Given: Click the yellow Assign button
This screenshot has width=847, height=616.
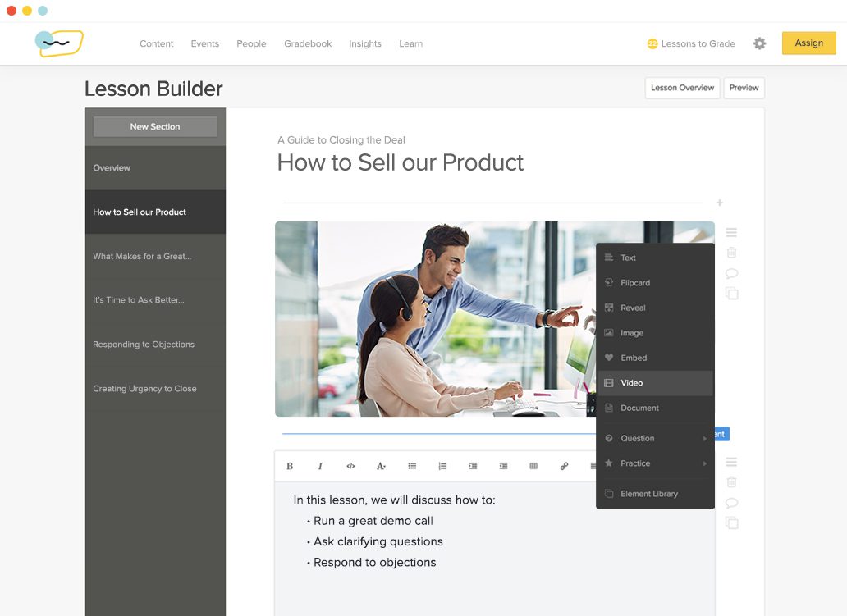Looking at the screenshot, I should [x=808, y=43].
